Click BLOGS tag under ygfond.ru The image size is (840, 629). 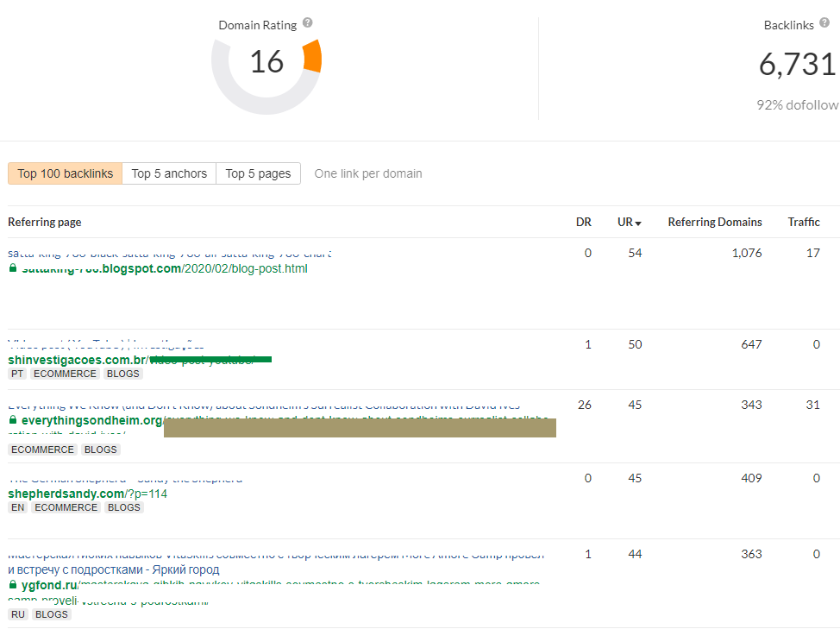tap(52, 614)
